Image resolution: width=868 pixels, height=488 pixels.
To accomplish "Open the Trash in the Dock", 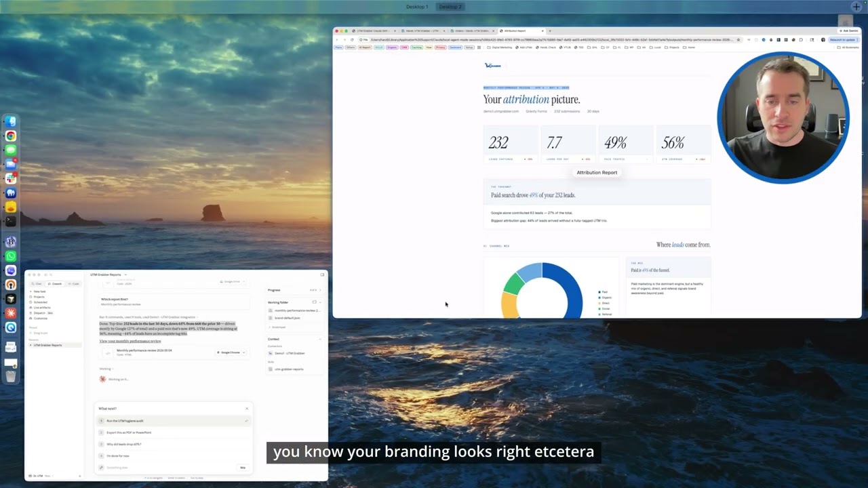I will pos(11,375).
